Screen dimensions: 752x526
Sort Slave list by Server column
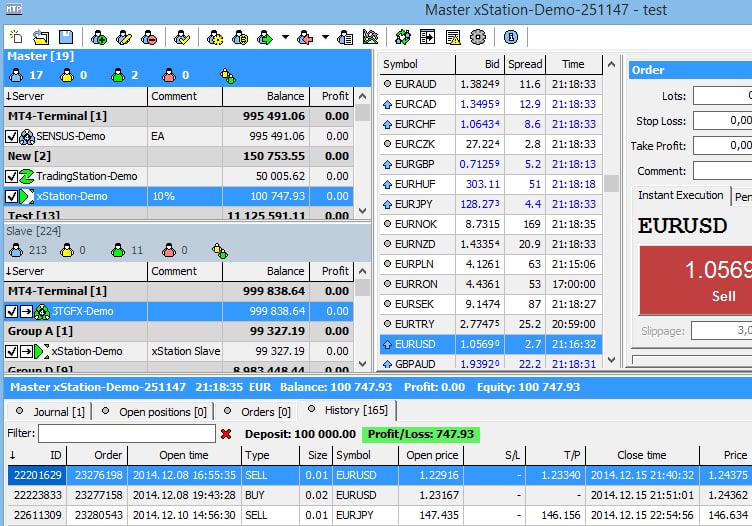pos(75,271)
